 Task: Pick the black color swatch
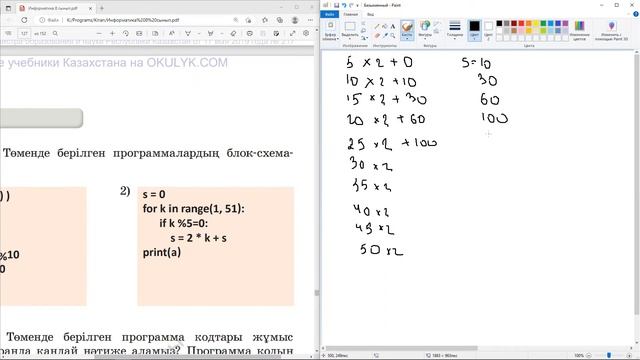[x=499, y=23]
